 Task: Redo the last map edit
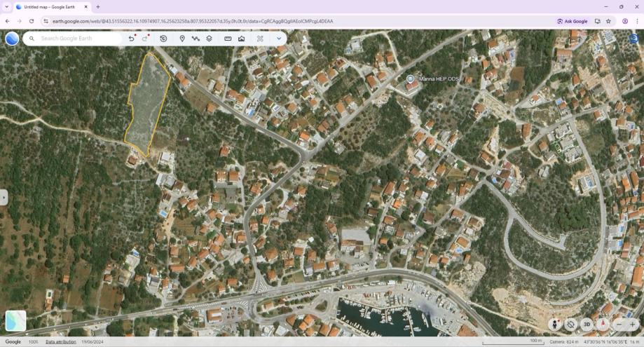[x=145, y=39]
